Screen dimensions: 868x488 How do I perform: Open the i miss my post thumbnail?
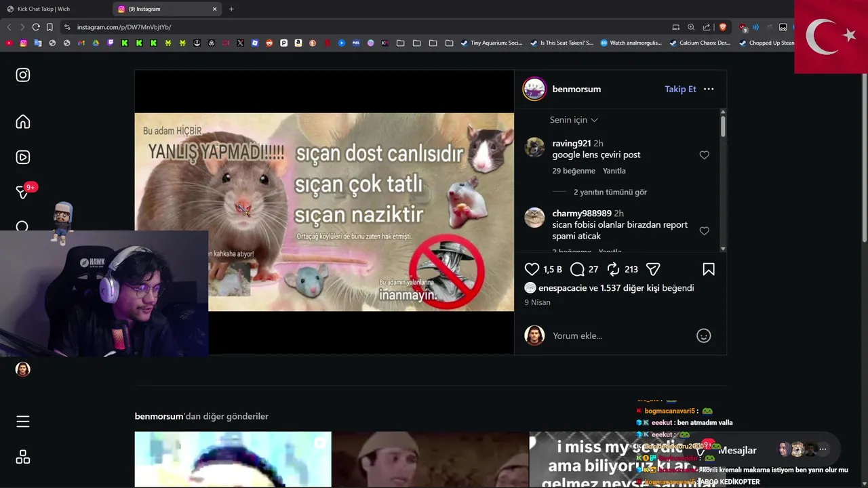point(627,460)
